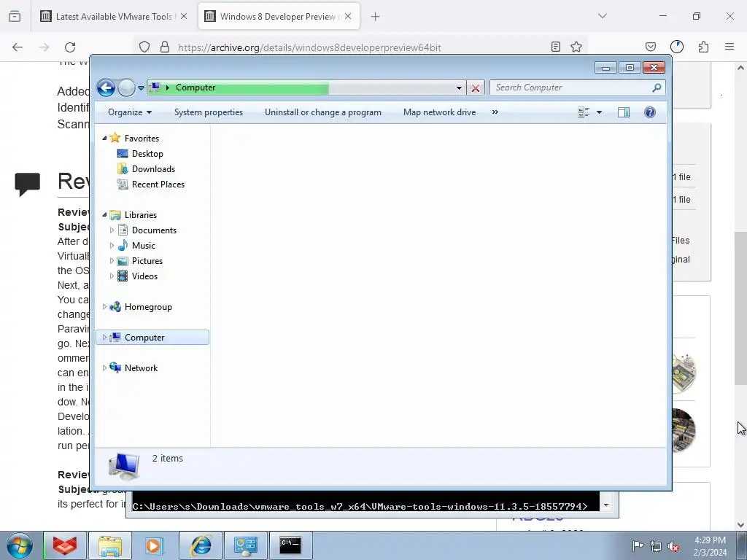Open Firefox extensions puzzle icon
Viewport: 747px width, 560px height.
pos(703,47)
